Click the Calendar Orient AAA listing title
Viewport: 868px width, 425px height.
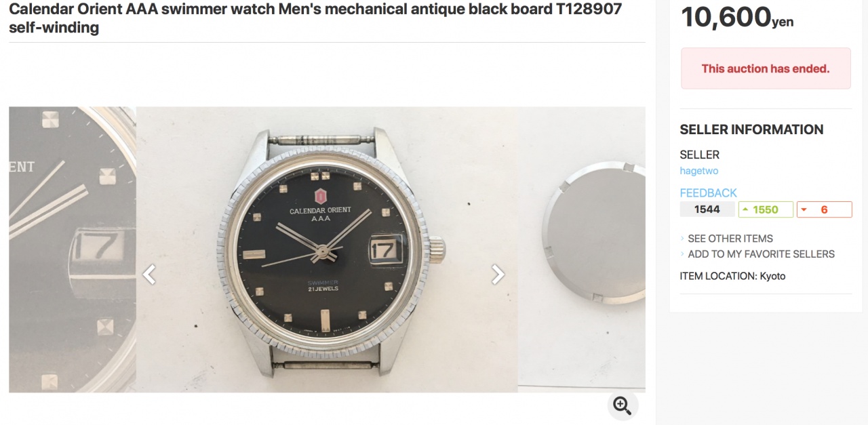(x=315, y=18)
